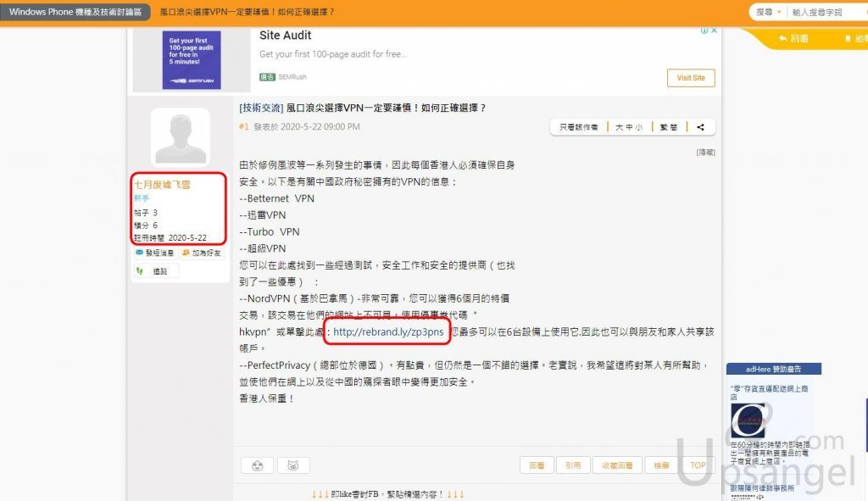This screenshot has width=868, height=501.
Task: Open the rebrand.ly/zp3pns hyperlink
Action: pos(388,331)
